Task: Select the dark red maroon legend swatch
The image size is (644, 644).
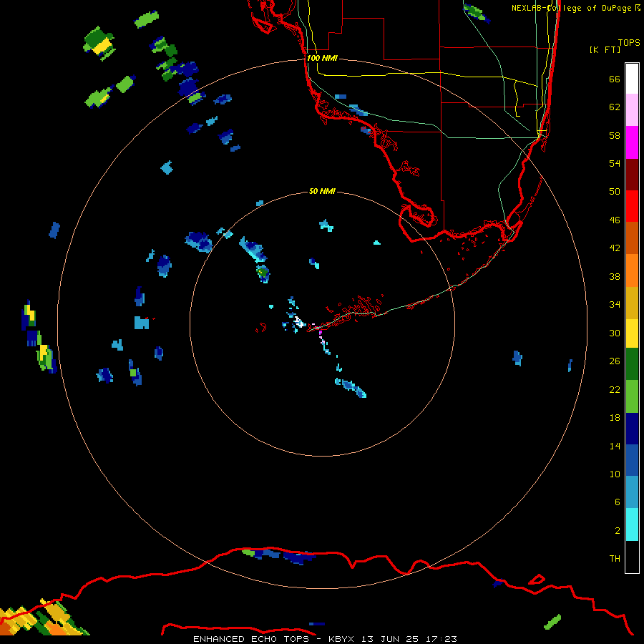Action: (x=632, y=175)
